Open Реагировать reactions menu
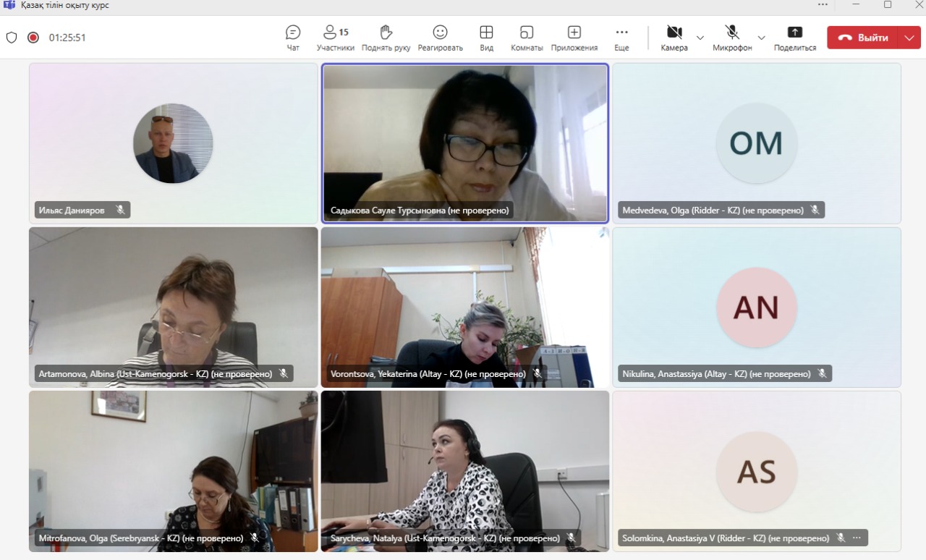 click(440, 38)
